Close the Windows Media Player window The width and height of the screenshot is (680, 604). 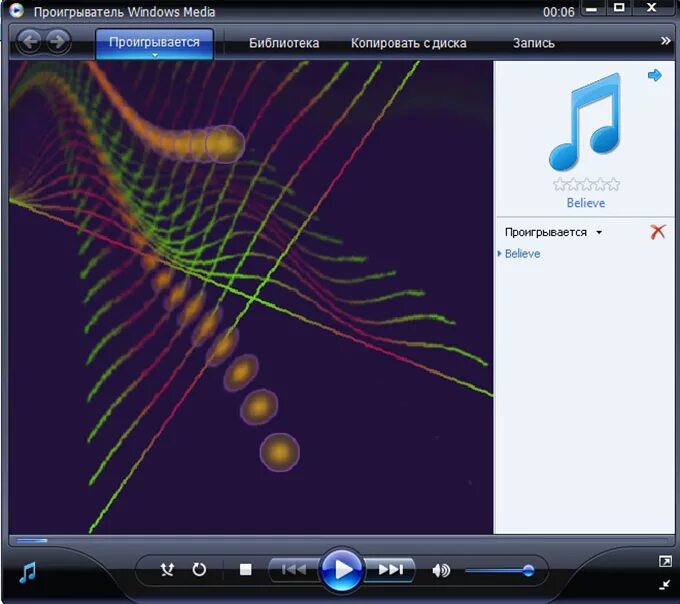click(x=651, y=8)
